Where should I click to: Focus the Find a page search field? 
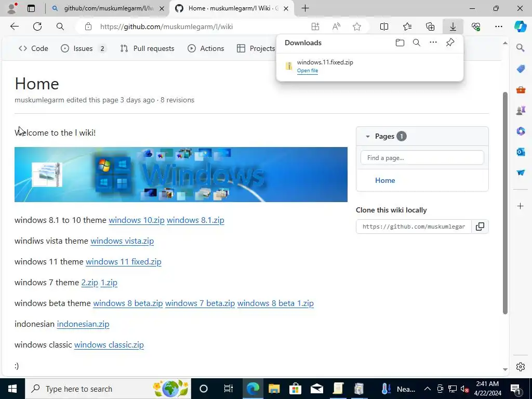pos(422,158)
